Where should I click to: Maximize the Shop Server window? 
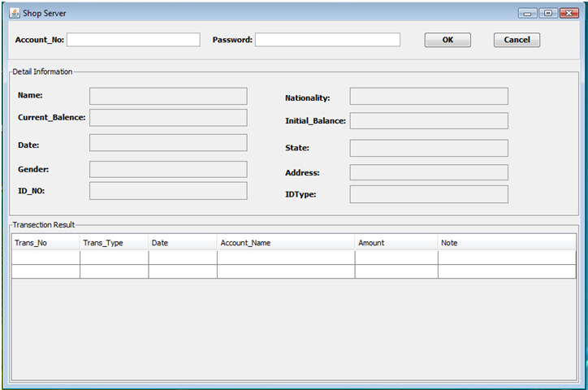(548, 13)
